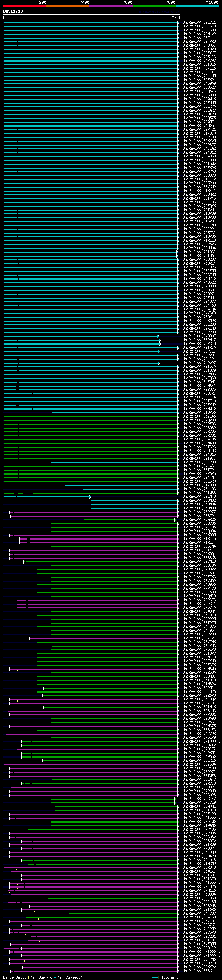Image resolution: width=222 pixels, height=980 pixels.
Task: Open UniRef100_Q9M4U0 hit
Action: click(x=199, y=443)
